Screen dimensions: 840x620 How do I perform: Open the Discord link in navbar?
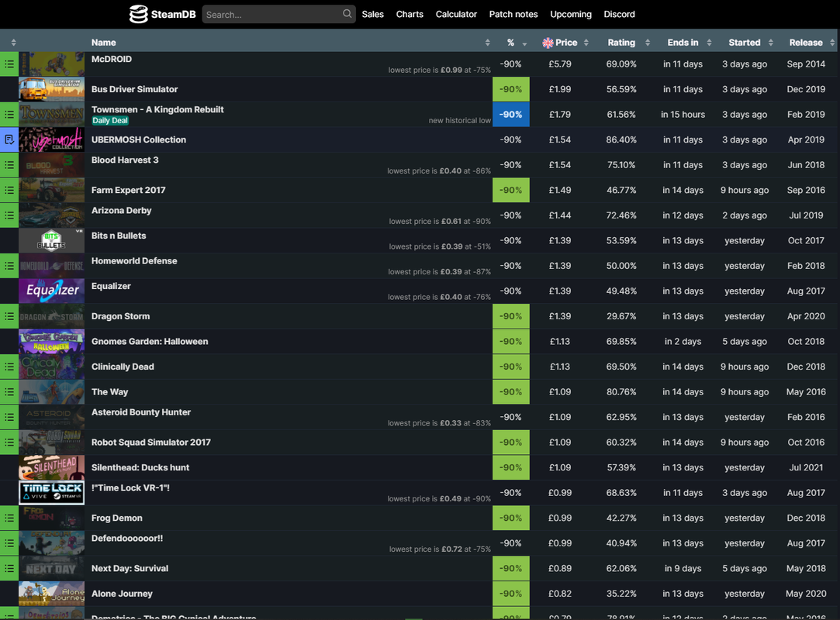click(x=619, y=15)
